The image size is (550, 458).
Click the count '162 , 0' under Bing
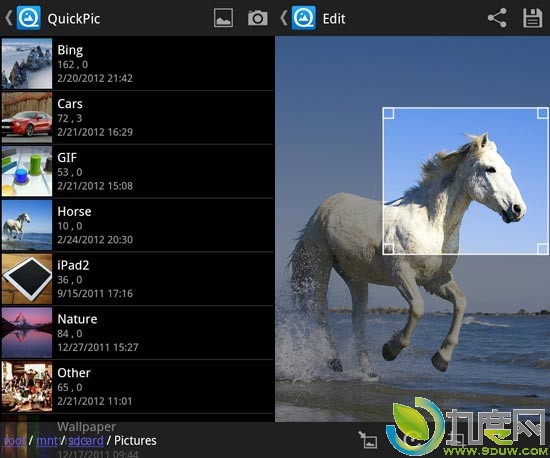73,65
